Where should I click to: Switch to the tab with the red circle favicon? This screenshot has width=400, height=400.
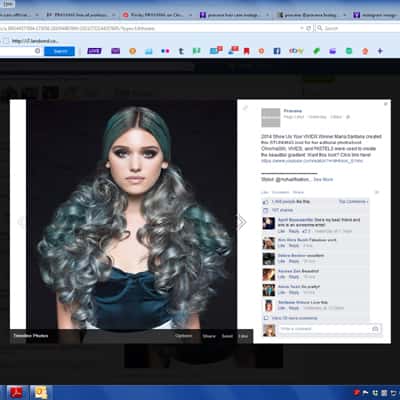pyautogui.click(x=158, y=15)
